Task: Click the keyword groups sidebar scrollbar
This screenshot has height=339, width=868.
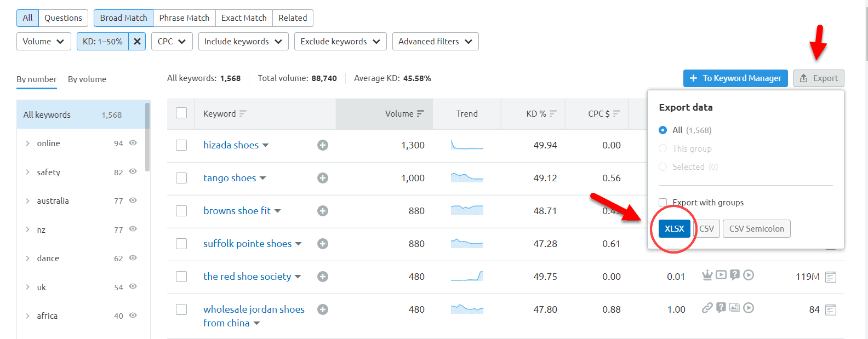Action: click(x=147, y=137)
